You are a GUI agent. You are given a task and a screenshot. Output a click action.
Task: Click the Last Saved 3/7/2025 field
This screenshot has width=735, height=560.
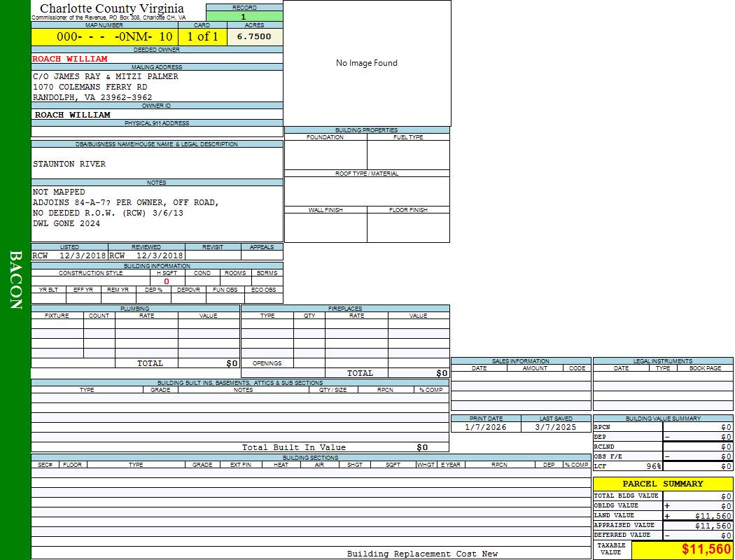pos(556,427)
